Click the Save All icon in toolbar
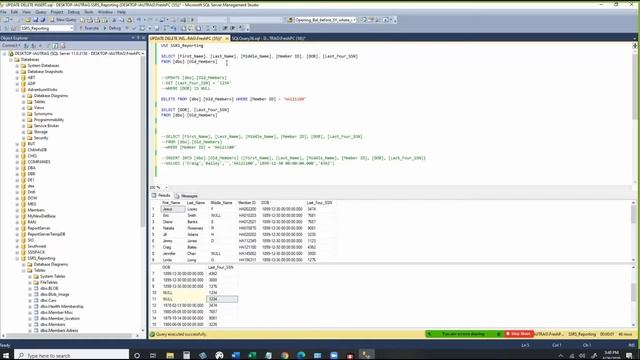 (x=42, y=20)
